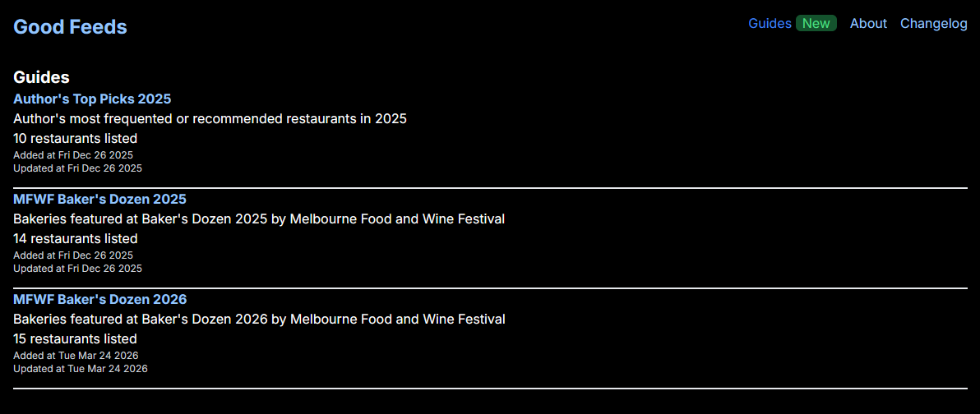Click Added date under Author's Top Picks
This screenshot has width=980, height=414.
(73, 155)
